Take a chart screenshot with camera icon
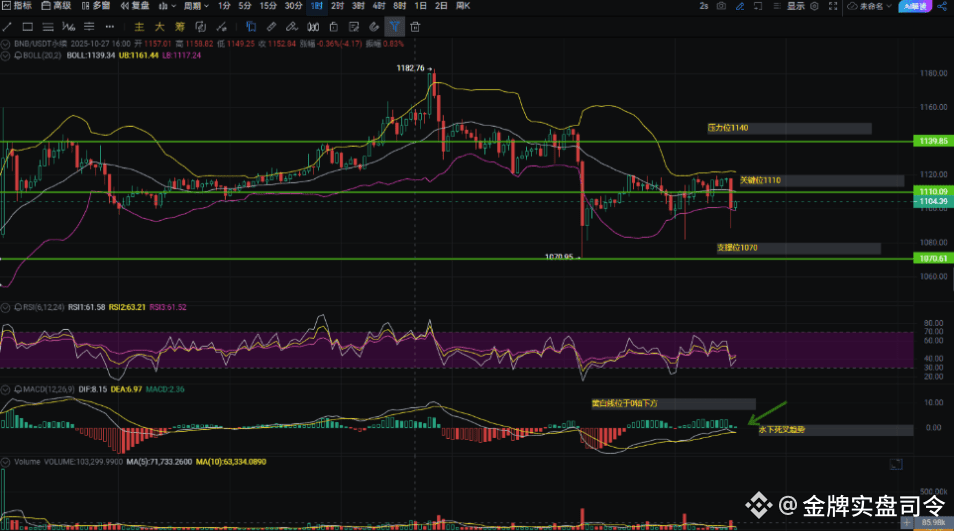The height and width of the screenshot is (531, 954). click(x=721, y=6)
